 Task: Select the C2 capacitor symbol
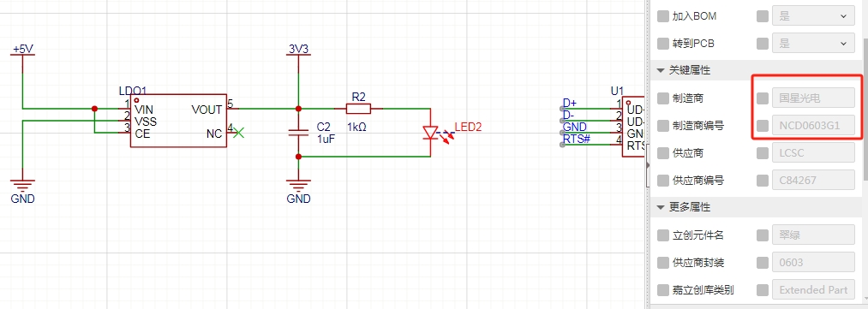click(x=298, y=132)
